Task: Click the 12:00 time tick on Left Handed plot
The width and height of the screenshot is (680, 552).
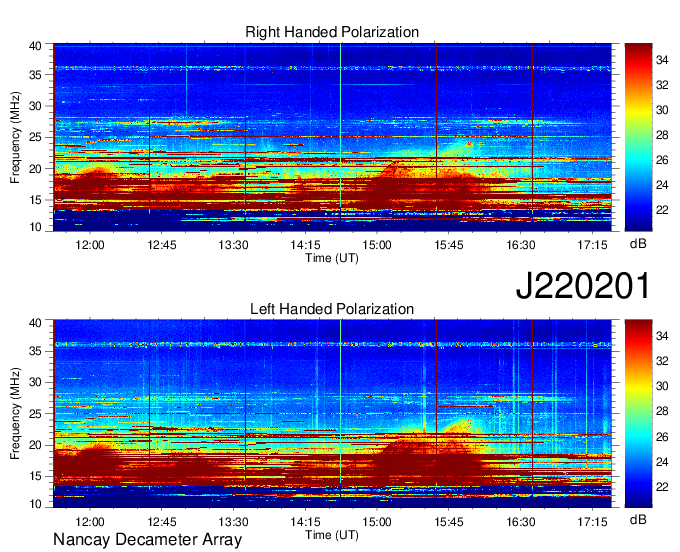Action: [x=90, y=521]
